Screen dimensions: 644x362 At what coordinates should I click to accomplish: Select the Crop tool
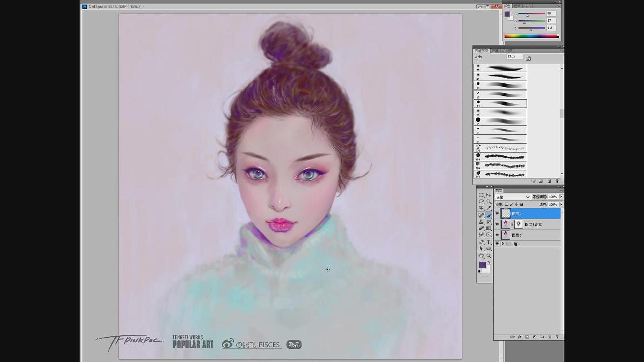pyautogui.click(x=481, y=208)
